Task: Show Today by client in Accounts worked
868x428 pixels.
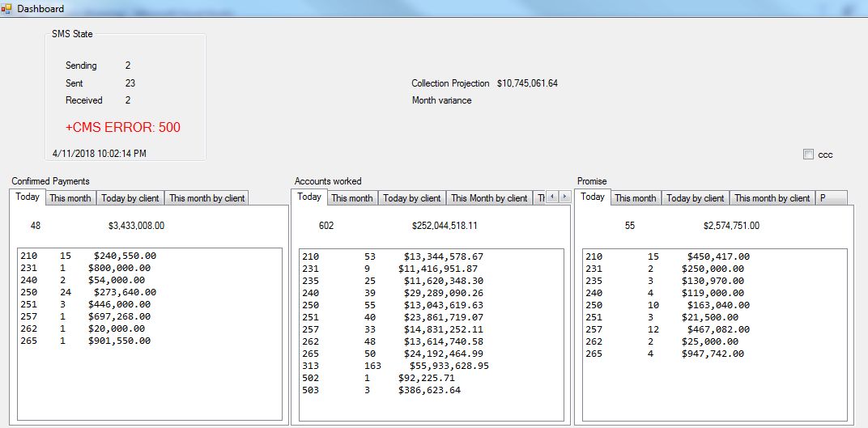Action: [412, 198]
